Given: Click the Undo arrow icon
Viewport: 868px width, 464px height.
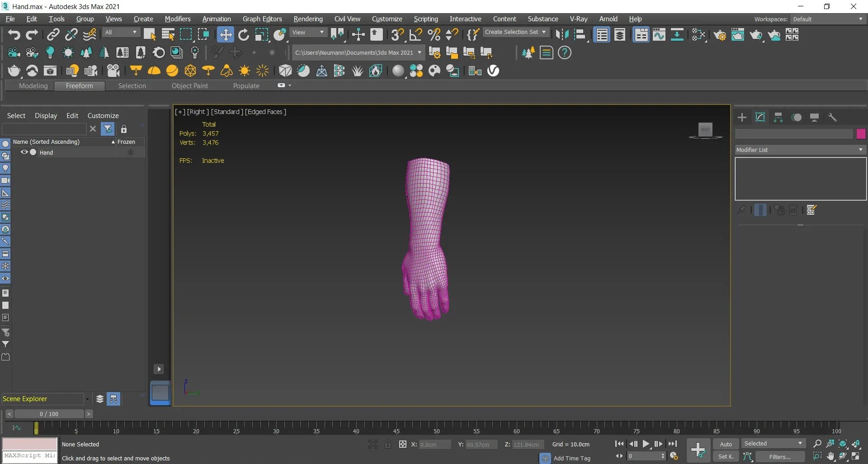Looking at the screenshot, I should click(14, 35).
